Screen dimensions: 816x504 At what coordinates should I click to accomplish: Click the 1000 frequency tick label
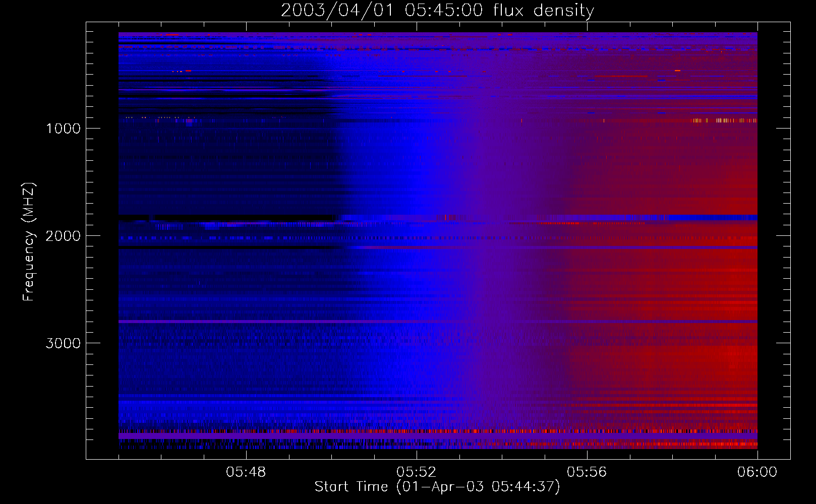64,129
